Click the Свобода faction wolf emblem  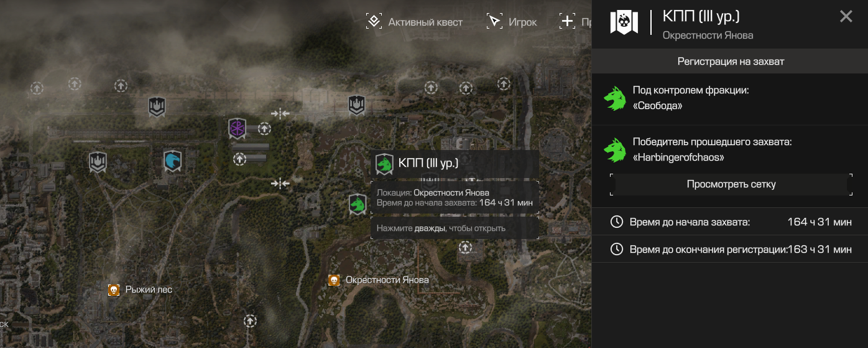pos(615,98)
